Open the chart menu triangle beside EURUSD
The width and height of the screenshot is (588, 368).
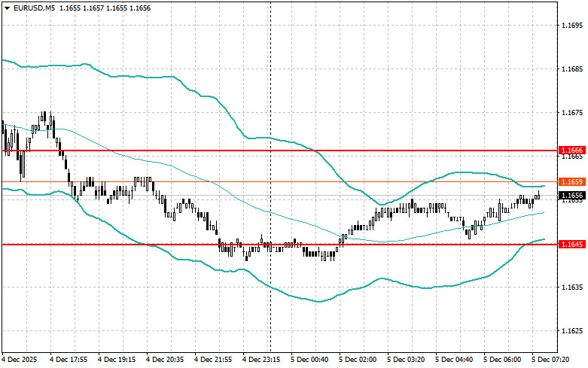(x=7, y=8)
